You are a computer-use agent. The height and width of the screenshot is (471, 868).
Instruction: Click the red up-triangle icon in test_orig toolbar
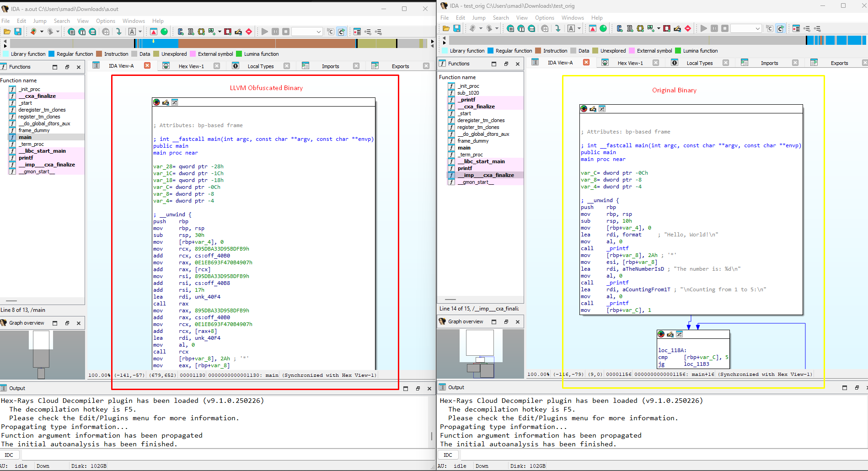(593, 28)
